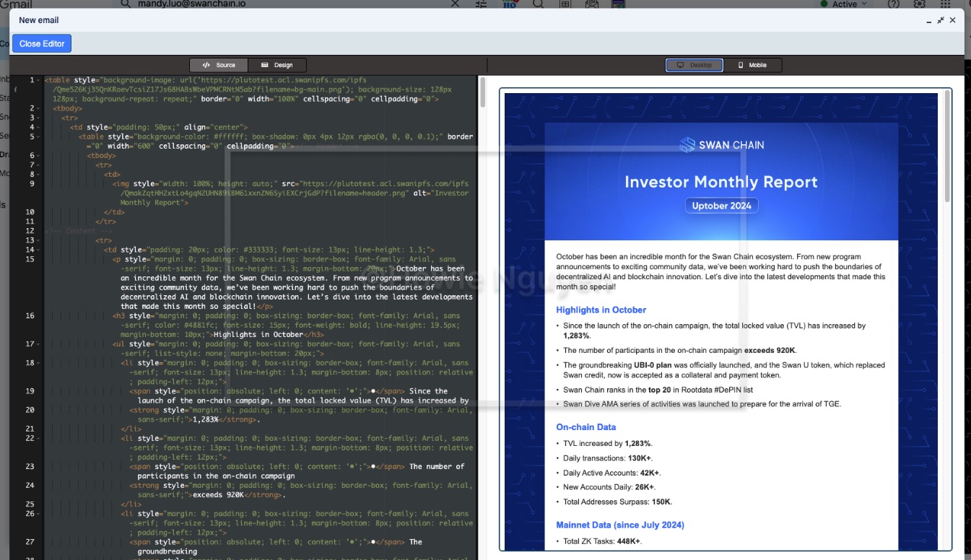The image size is (971, 560).
Task: Click the 'On-chain Data' preview heading
Action: (x=585, y=427)
